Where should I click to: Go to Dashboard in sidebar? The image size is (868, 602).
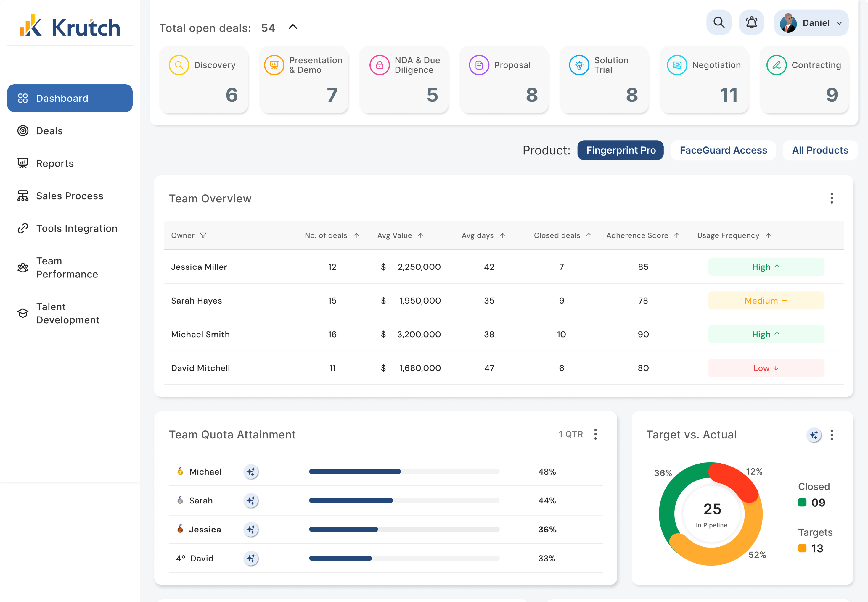(70, 98)
